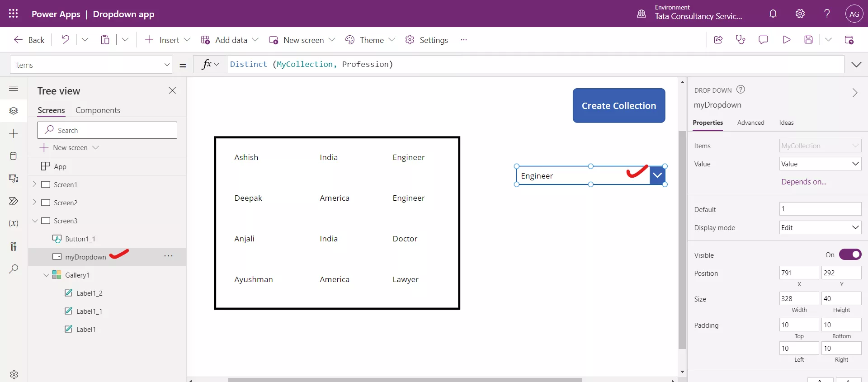Open the Add data menu
Viewport: 868px width, 382px height.
point(230,40)
